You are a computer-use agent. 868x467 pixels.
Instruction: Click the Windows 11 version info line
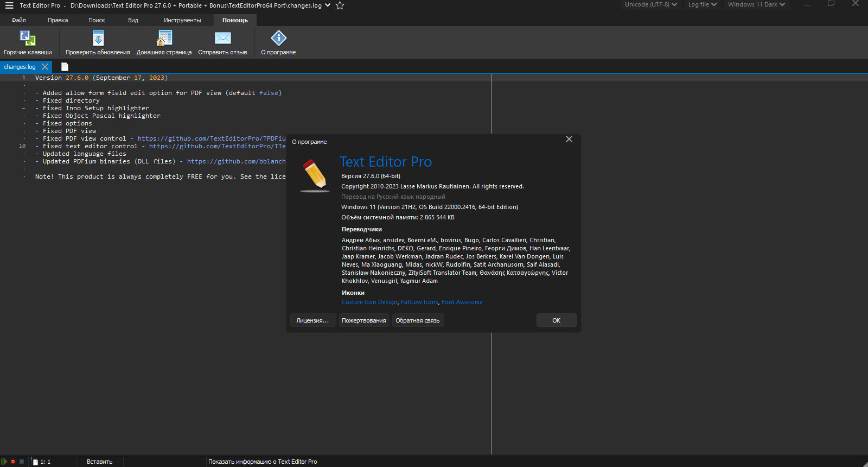(x=430, y=207)
